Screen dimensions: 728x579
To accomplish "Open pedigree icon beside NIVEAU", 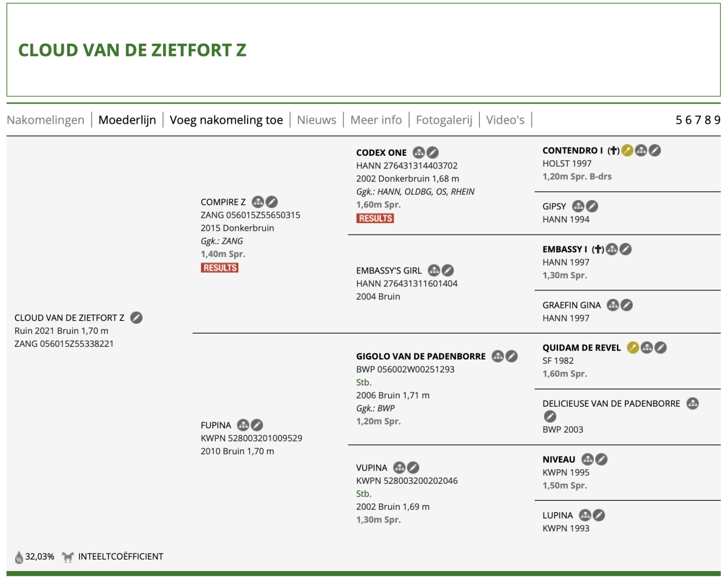I will 587,460.
